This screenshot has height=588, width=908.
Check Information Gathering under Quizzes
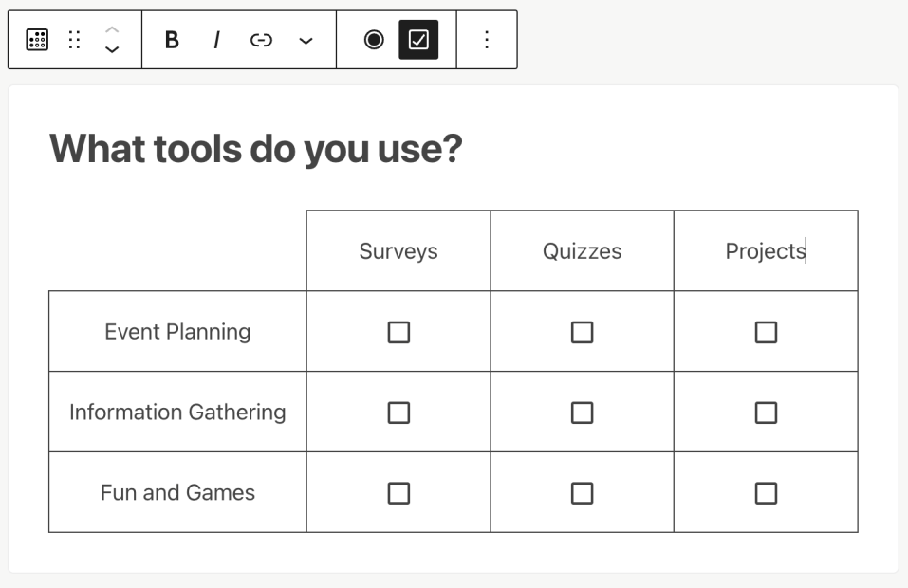[582, 413]
